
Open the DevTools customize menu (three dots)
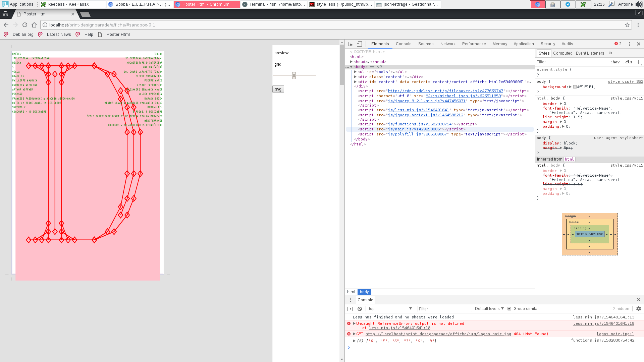[629, 44]
